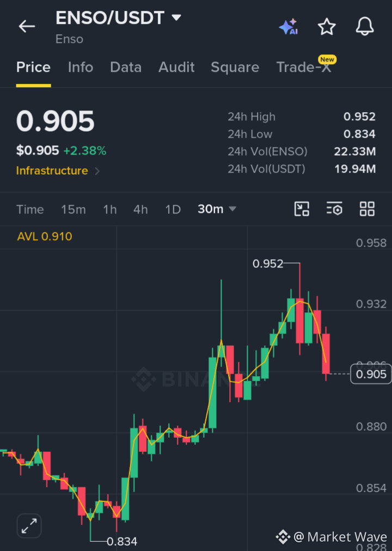
Task: Tap the 0.932 price axis label
Action: tap(371, 304)
